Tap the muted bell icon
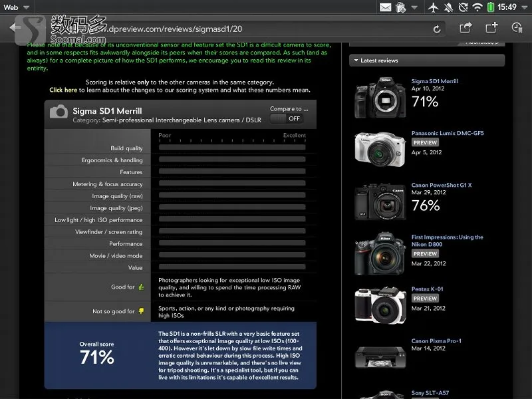532x399 pixels. tap(448, 7)
